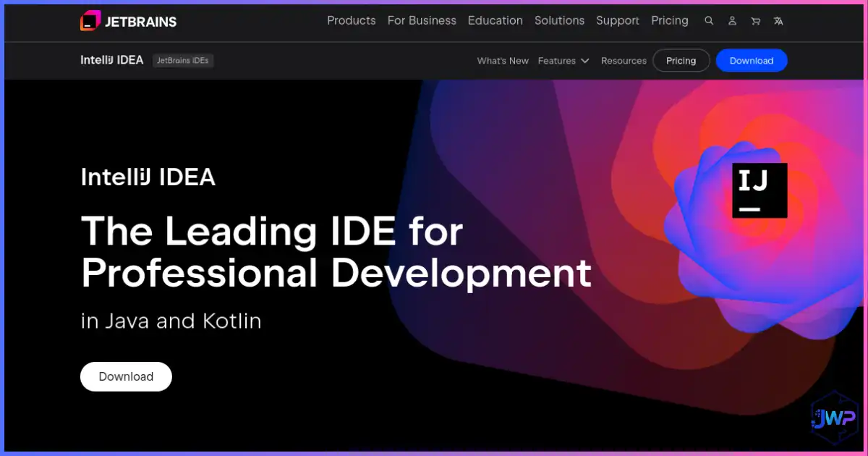The image size is (868, 456).
Task: Open the For Business menu
Action: pyautogui.click(x=422, y=20)
